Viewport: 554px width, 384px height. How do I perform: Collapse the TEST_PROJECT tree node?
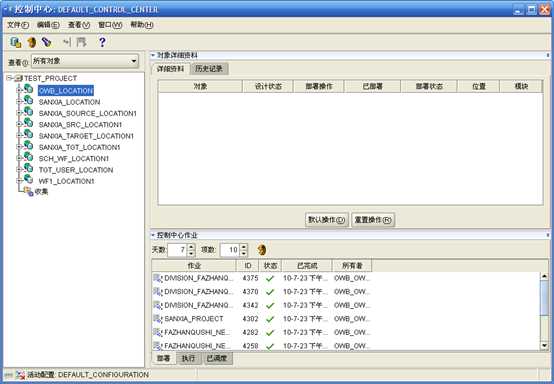click(9, 78)
